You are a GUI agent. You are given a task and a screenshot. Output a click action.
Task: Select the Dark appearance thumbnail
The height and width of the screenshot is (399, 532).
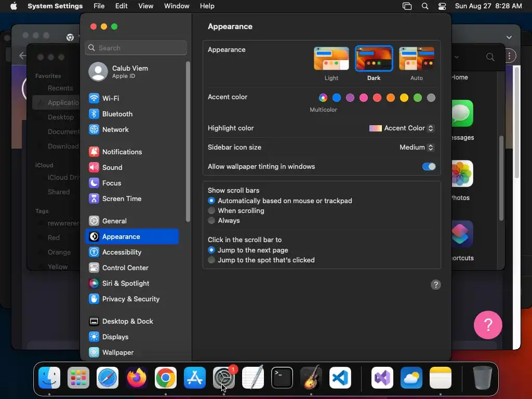click(x=374, y=59)
